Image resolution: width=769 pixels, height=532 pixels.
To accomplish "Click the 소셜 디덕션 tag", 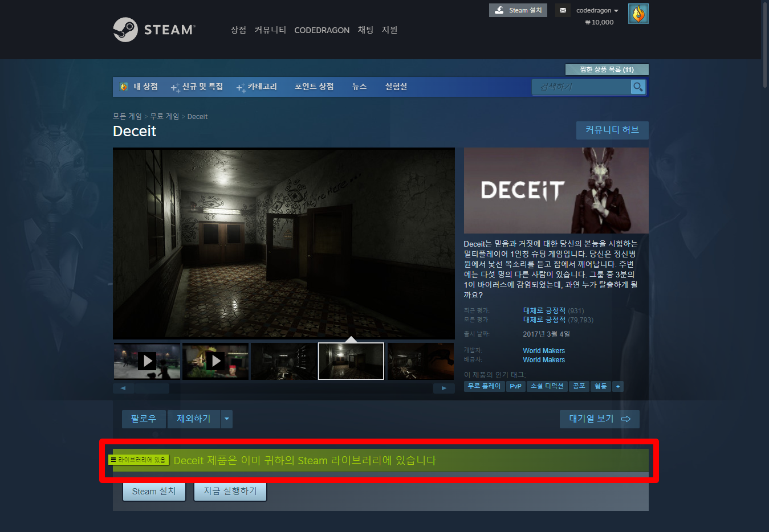I will [x=547, y=386].
